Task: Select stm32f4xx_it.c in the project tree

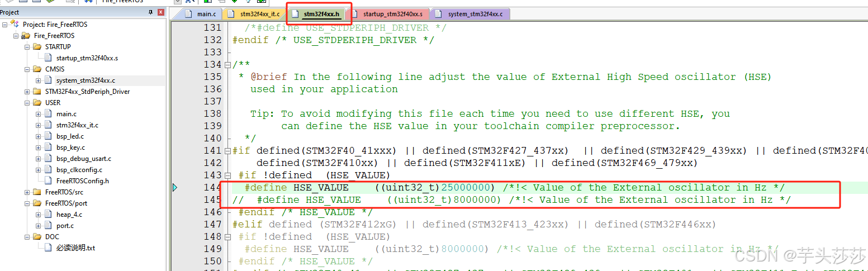Action: [x=77, y=125]
